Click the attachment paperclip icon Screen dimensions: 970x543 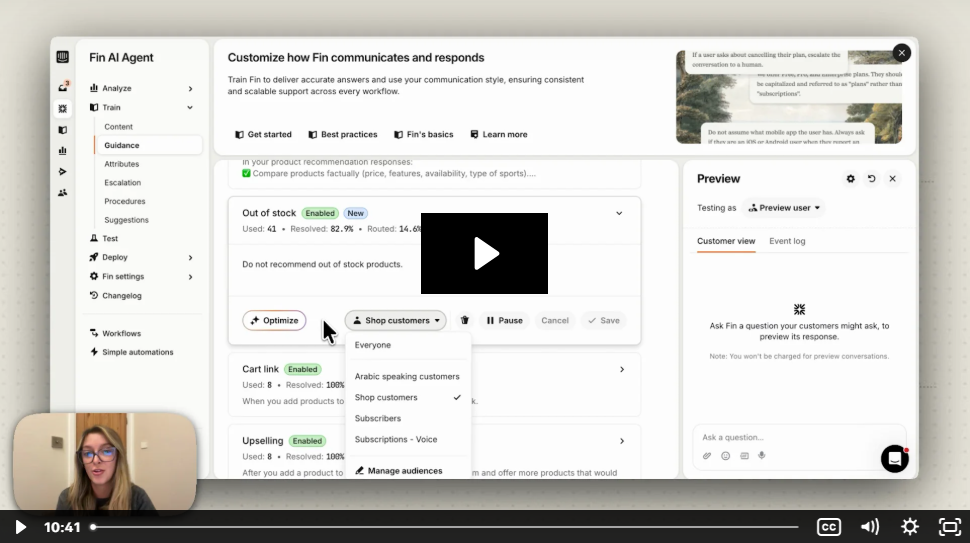(707, 456)
